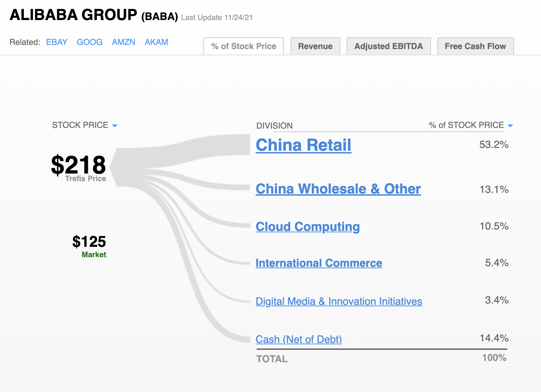
Task: Click the 3.4% value
Action: coord(496,300)
